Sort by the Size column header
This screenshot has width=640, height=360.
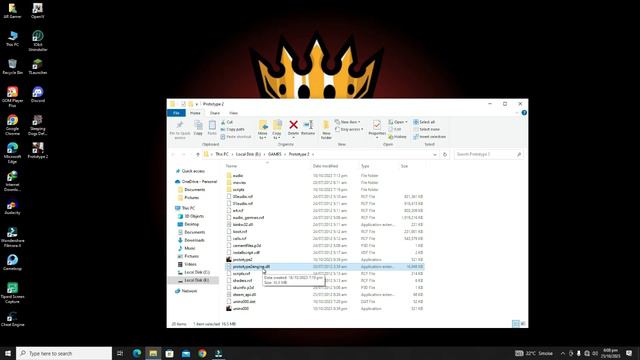(x=404, y=166)
